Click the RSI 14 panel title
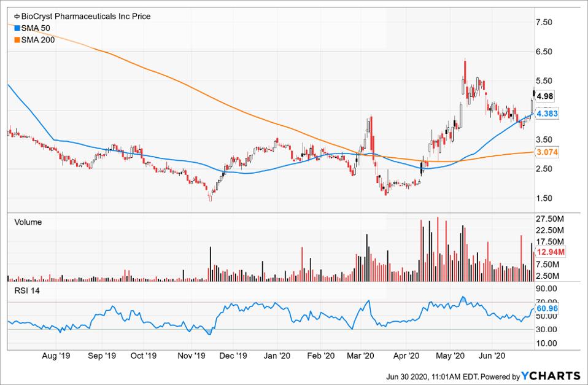The height and width of the screenshot is (385, 588). click(x=27, y=291)
